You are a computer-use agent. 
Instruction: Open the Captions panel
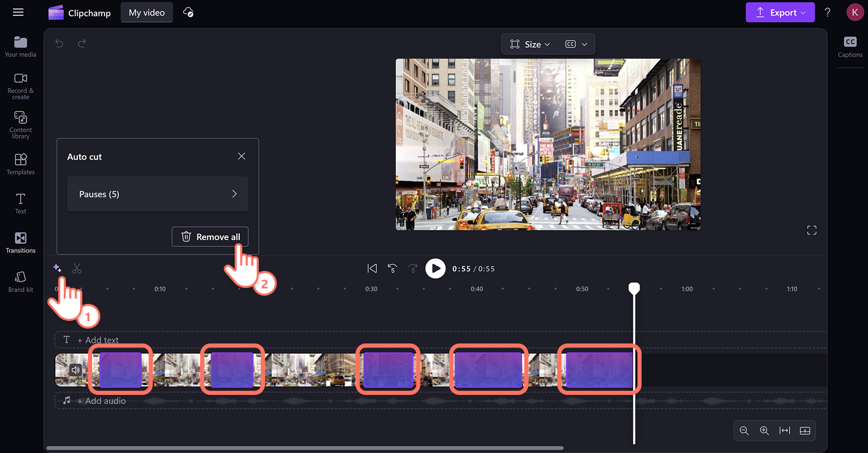(850, 47)
